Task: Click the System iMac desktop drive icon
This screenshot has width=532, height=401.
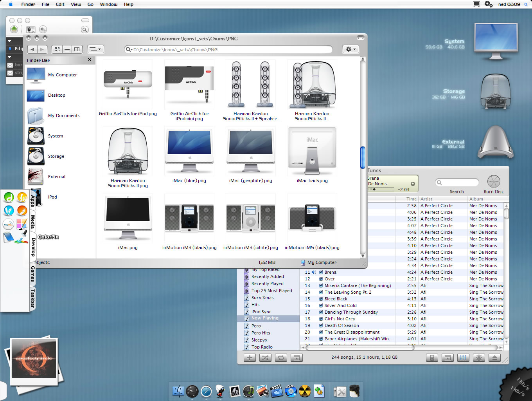Action: [x=496, y=42]
